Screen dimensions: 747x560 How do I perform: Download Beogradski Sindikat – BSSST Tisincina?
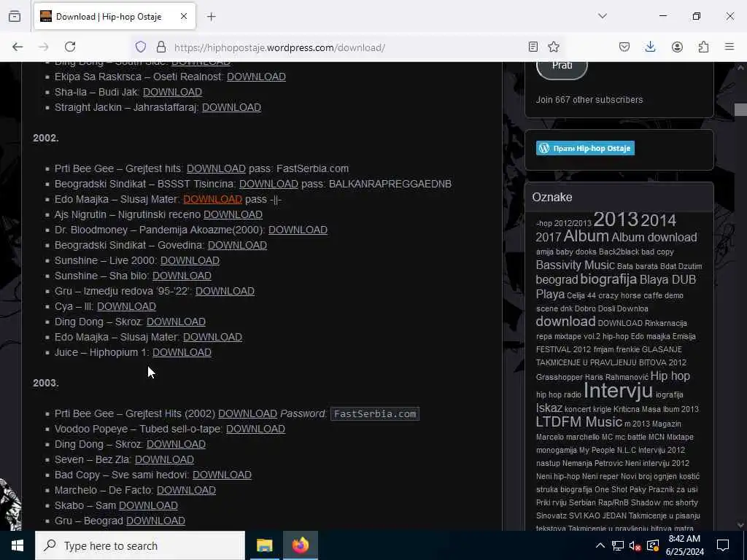tap(268, 184)
